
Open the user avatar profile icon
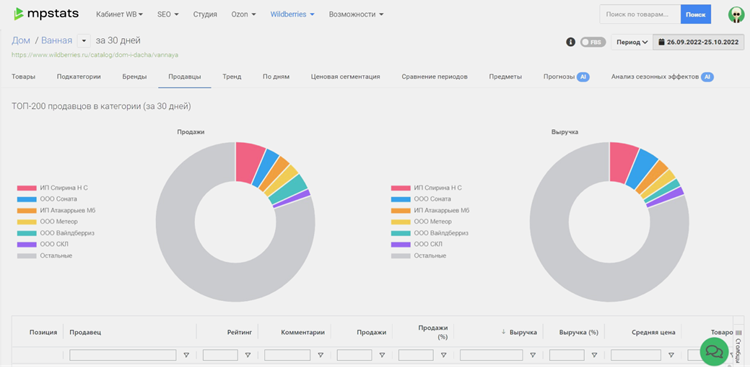pyautogui.click(x=737, y=14)
